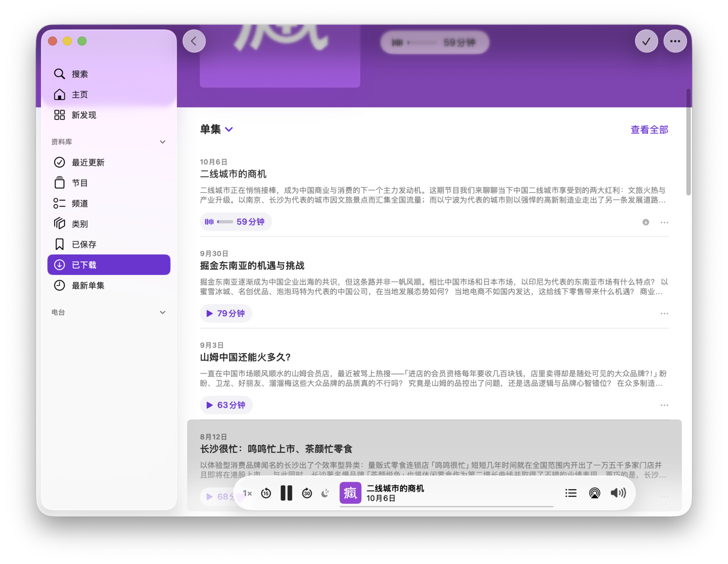Click the volume speaker icon

[618, 493]
